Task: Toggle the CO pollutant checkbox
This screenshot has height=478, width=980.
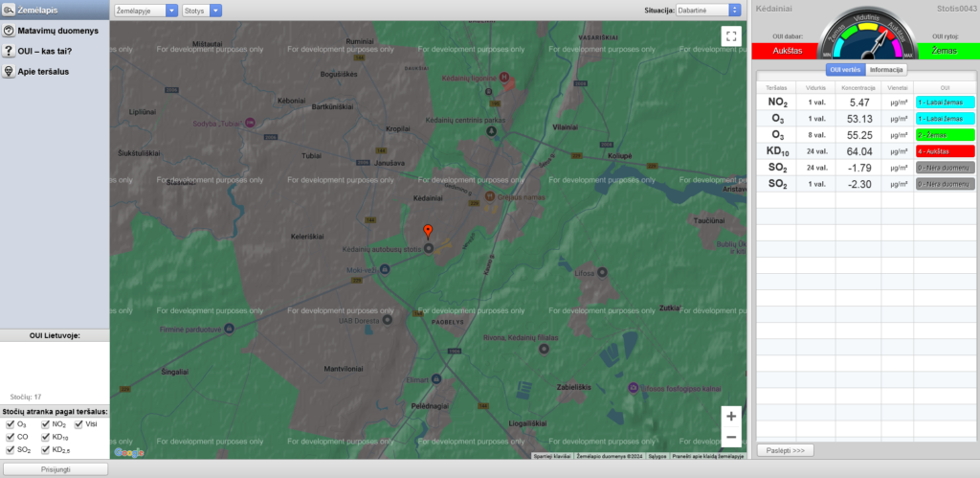Action: point(10,437)
